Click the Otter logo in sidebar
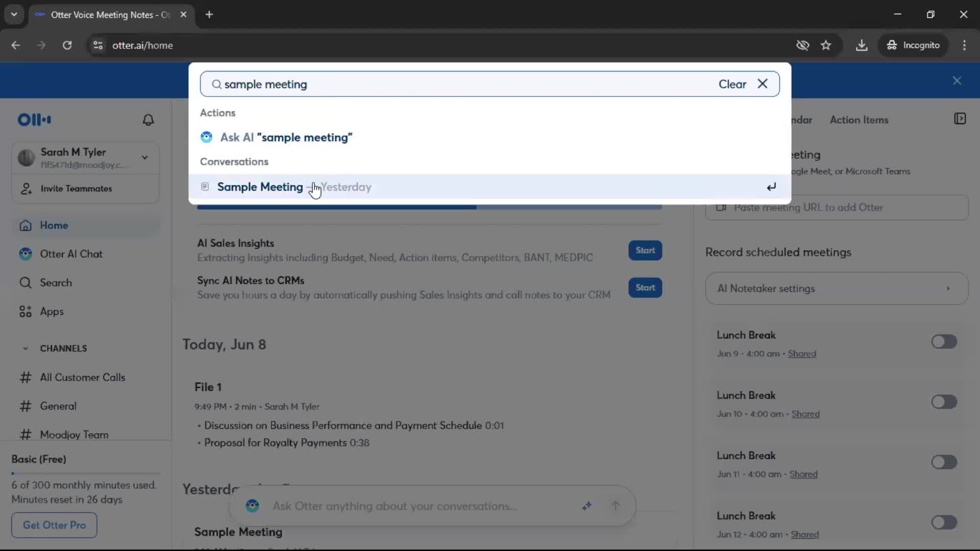The width and height of the screenshot is (980, 551). 34,120
